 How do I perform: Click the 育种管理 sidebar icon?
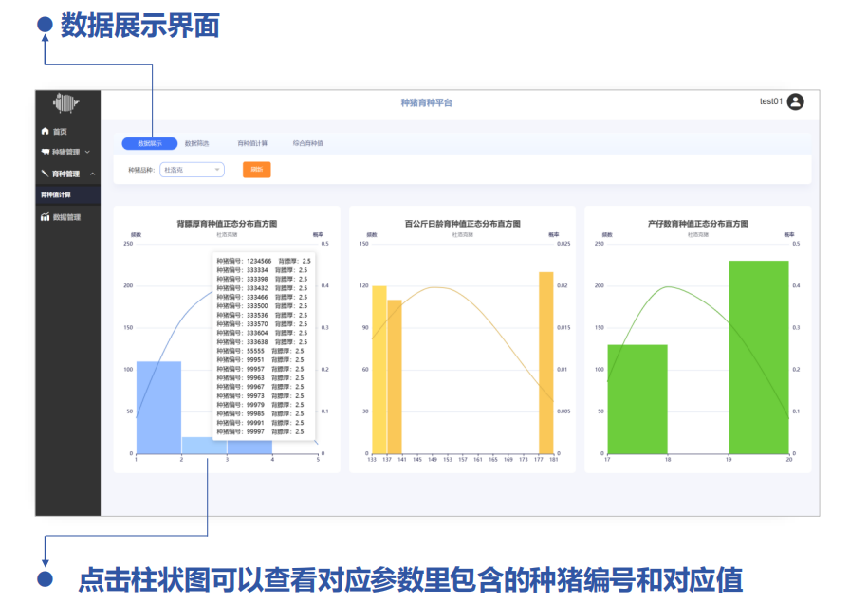tap(45, 174)
